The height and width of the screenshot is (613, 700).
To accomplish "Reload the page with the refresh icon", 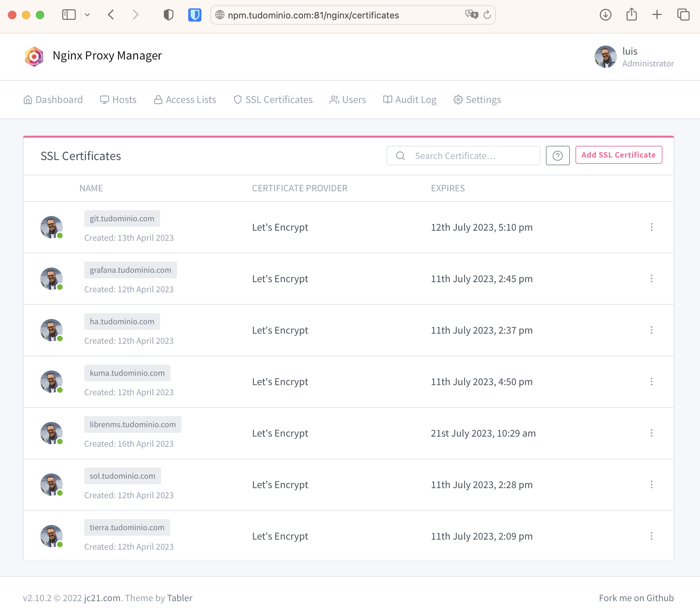I will tap(487, 15).
